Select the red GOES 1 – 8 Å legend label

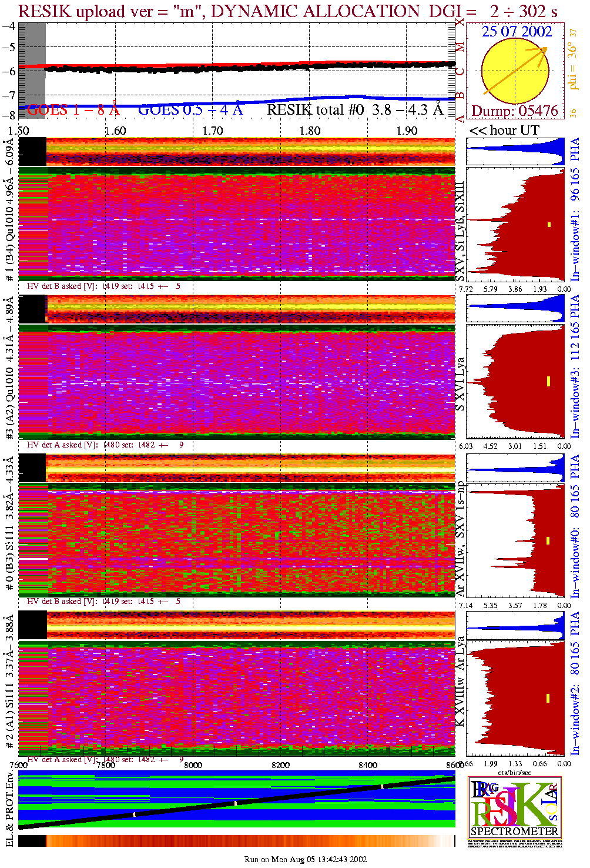click(73, 110)
